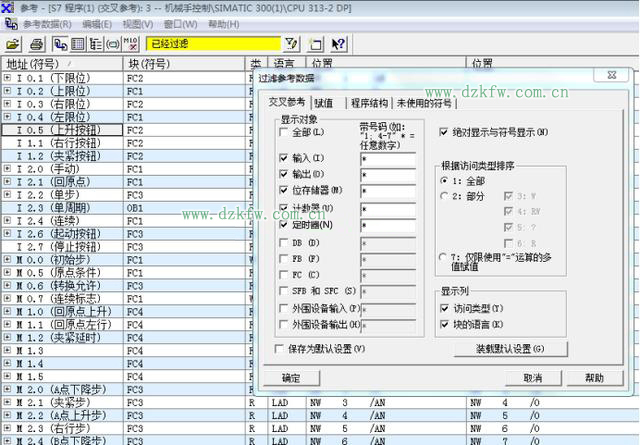Uncheck the 输入(I) checkbox
Image resolution: width=640 pixels, height=445 pixels.
pos(285,158)
